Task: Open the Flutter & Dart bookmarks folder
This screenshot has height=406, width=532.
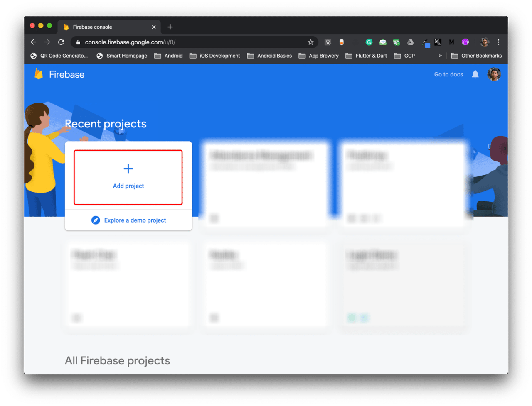Action: (366, 56)
